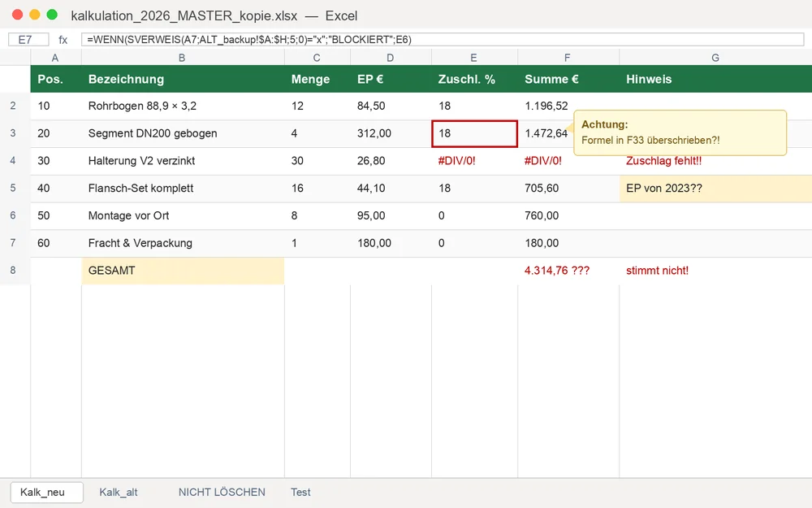Click the yellow minimize window button

pyautogui.click(x=35, y=15)
